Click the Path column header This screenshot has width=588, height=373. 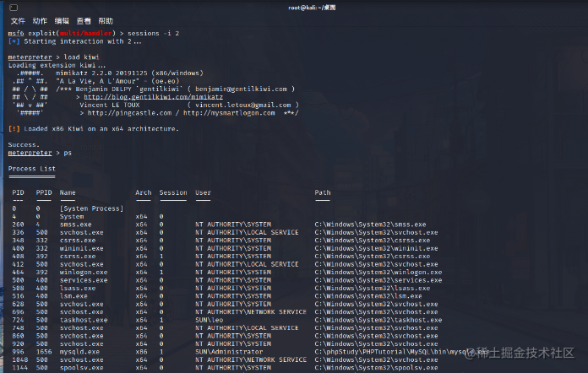(x=323, y=192)
